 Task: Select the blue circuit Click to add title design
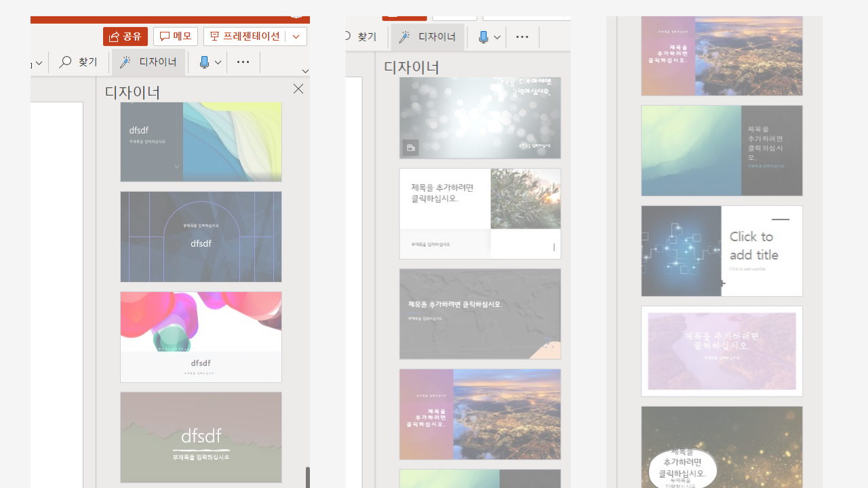pyautogui.click(x=722, y=251)
